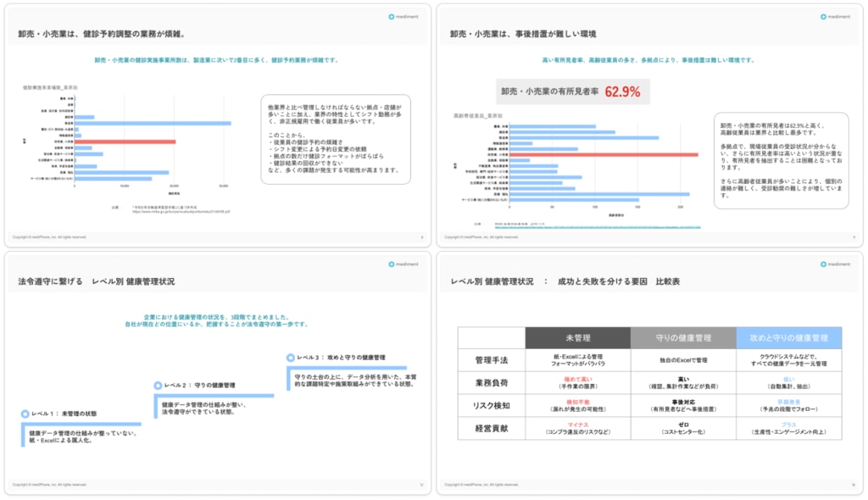Select the blue 攻めと守りの健康管理 column header
The height and width of the screenshot is (500, 868).
point(788,338)
